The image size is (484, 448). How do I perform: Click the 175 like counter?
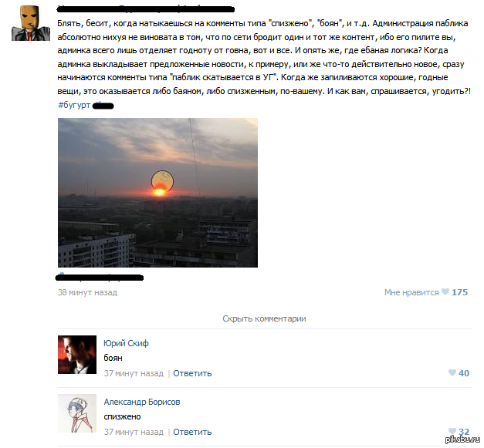(459, 292)
